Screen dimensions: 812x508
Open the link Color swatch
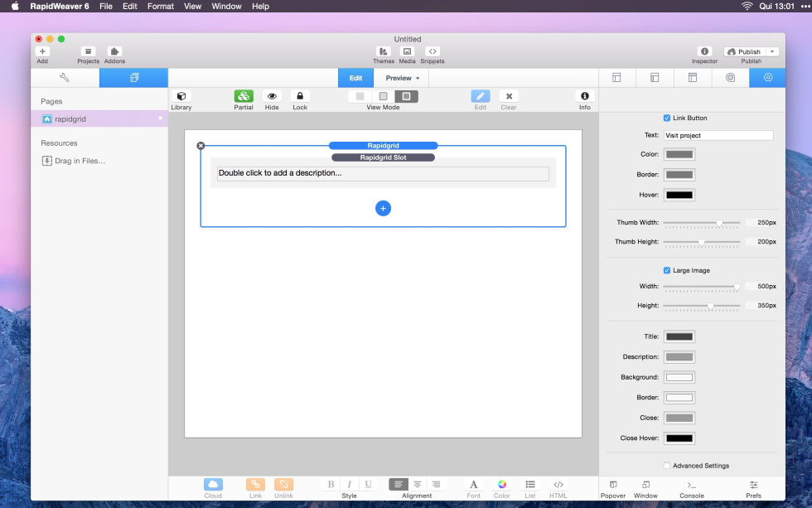[x=679, y=154]
